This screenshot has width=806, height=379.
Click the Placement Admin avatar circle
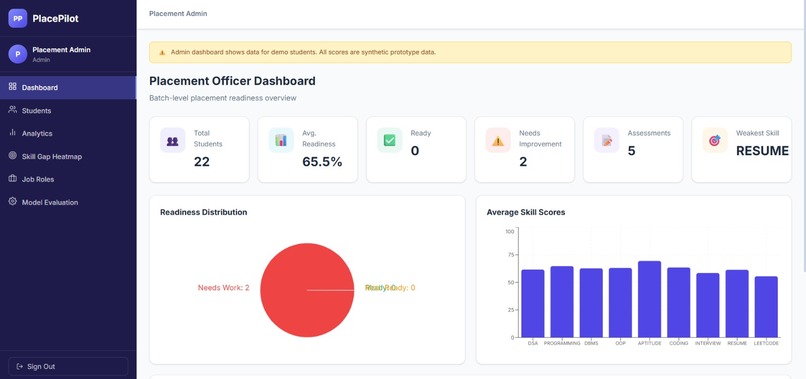[17, 53]
